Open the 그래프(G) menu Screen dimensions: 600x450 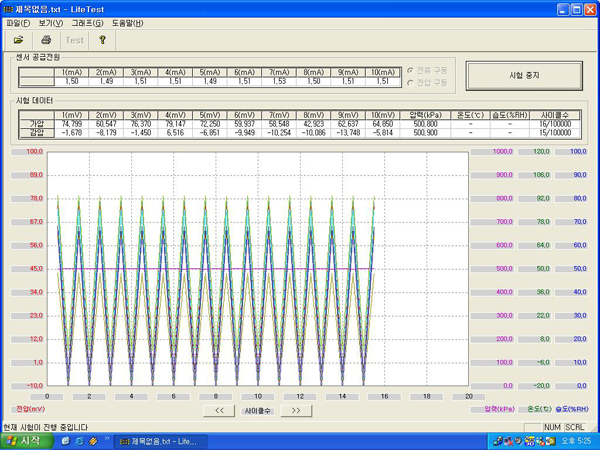tap(88, 23)
